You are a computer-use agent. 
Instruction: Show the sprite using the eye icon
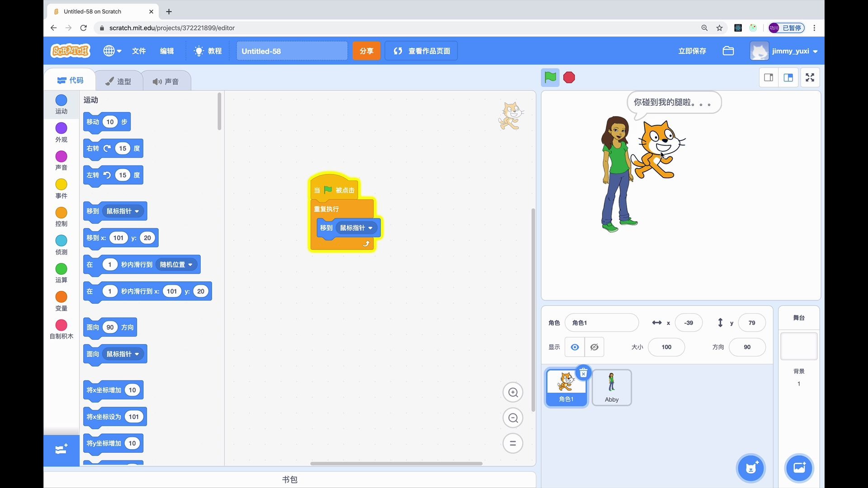tap(575, 347)
